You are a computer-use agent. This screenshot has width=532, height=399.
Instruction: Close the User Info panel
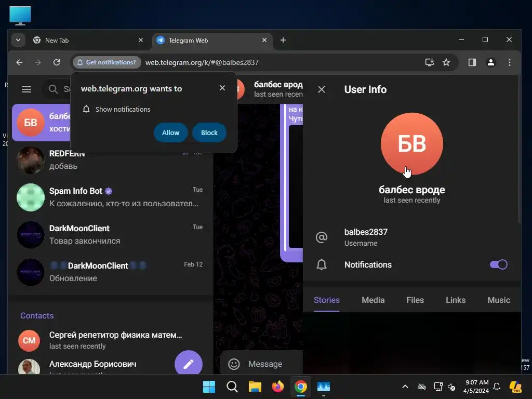point(321,89)
